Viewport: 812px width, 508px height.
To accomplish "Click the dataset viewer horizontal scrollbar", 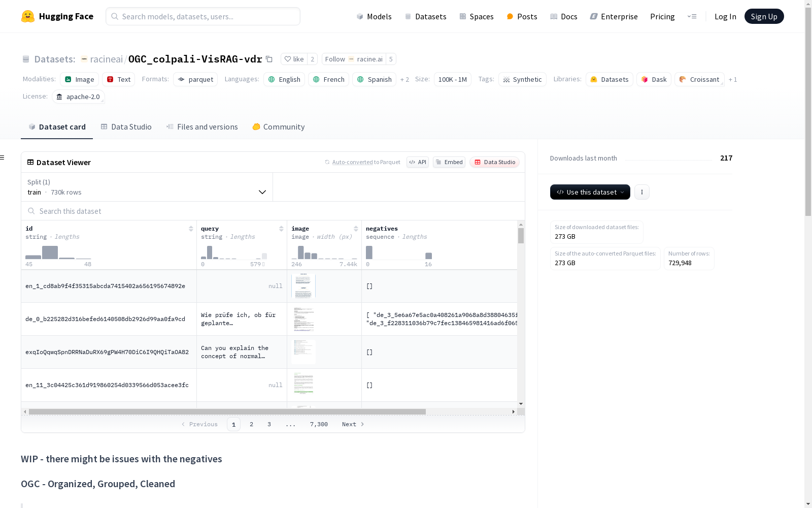I will [x=227, y=411].
